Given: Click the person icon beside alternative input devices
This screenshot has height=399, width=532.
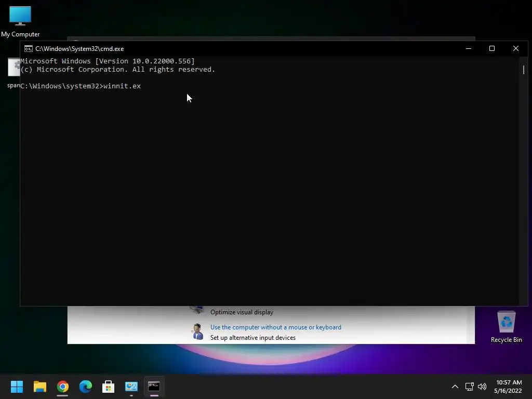Looking at the screenshot, I should (x=197, y=331).
